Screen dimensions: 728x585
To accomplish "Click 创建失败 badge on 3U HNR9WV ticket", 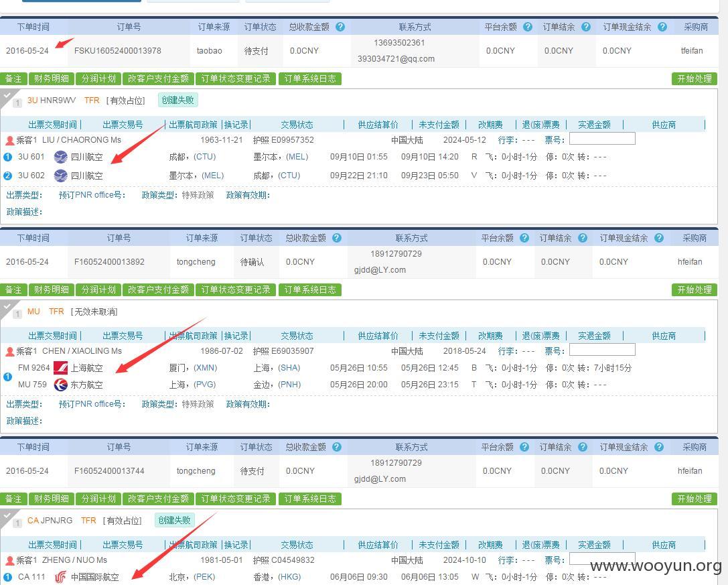I will (178, 100).
